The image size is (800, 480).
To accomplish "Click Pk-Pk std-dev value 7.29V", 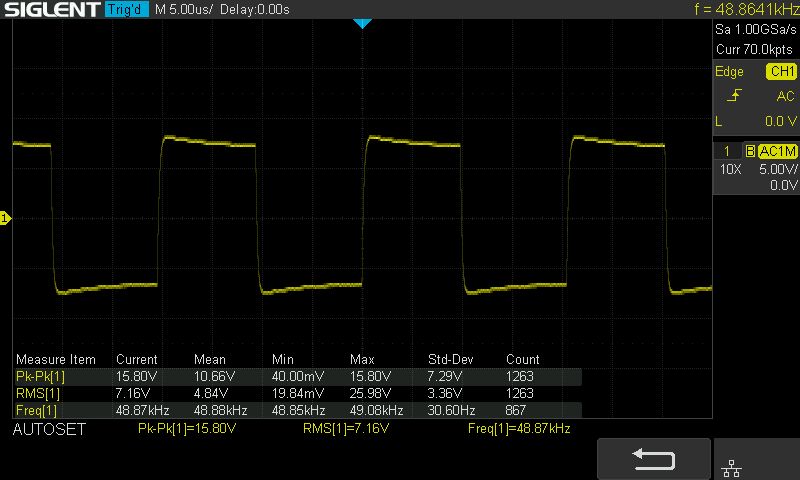I will click(x=445, y=376).
